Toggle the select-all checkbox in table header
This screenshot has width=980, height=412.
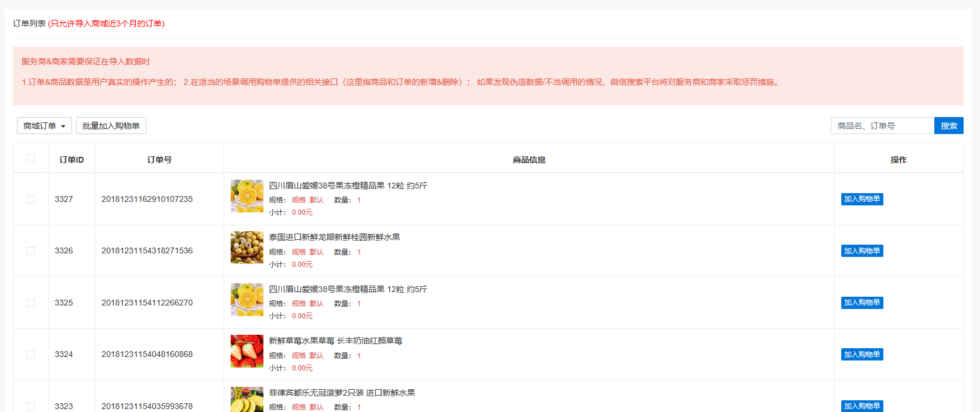point(31,158)
